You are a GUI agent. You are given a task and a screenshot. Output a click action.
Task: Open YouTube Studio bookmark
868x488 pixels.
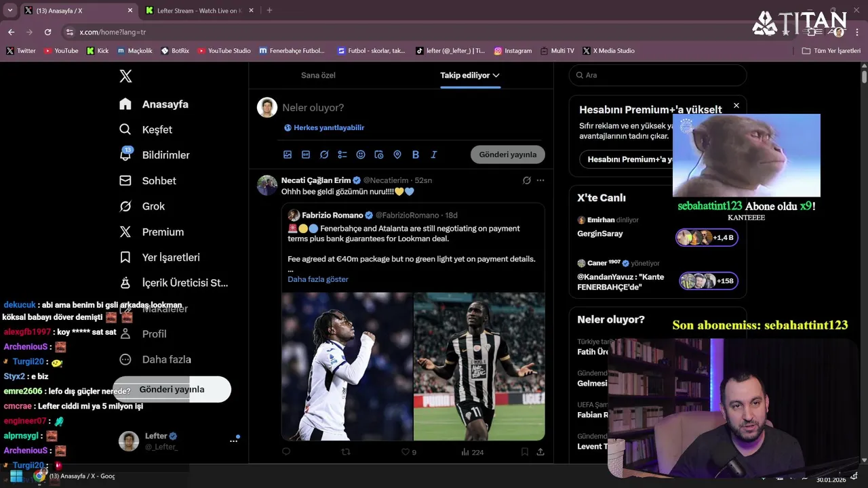pos(224,51)
